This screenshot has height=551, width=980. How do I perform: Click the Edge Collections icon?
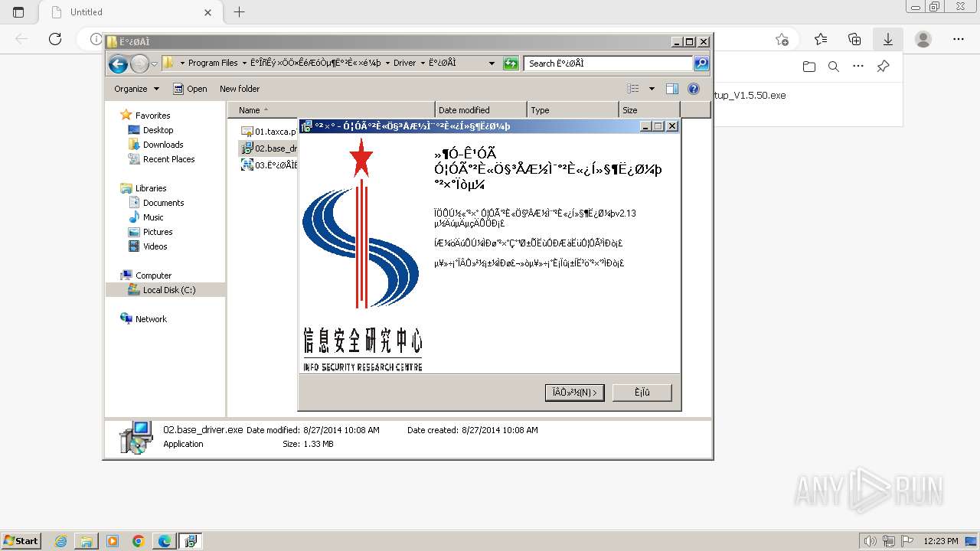[854, 39]
